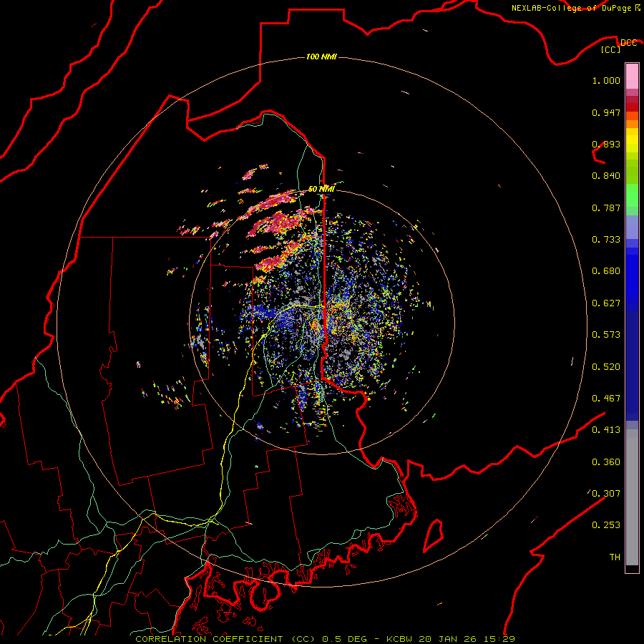Screen dimensions: 644x644
Task: Click the 0.893 scale value
Action: click(606, 144)
